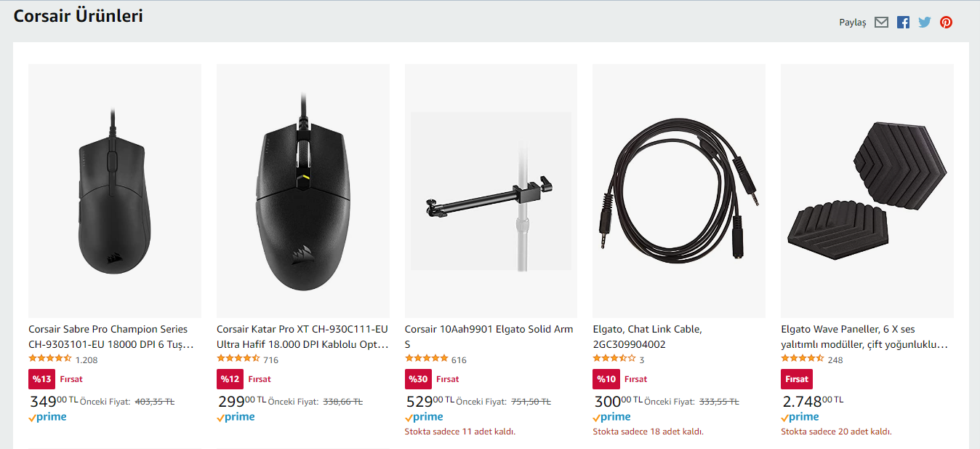The height and width of the screenshot is (449, 980).
Task: Click 1.208 review count for Sabre Pro
Action: pyautogui.click(x=87, y=359)
